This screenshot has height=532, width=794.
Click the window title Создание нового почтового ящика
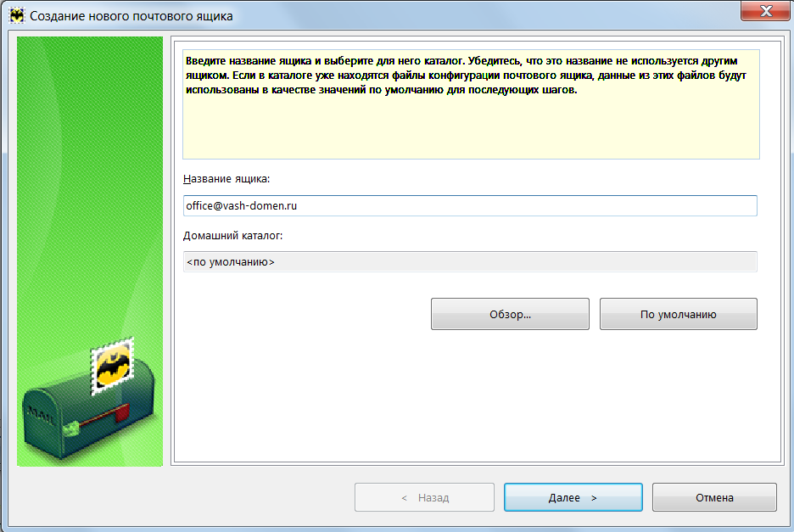[131, 16]
